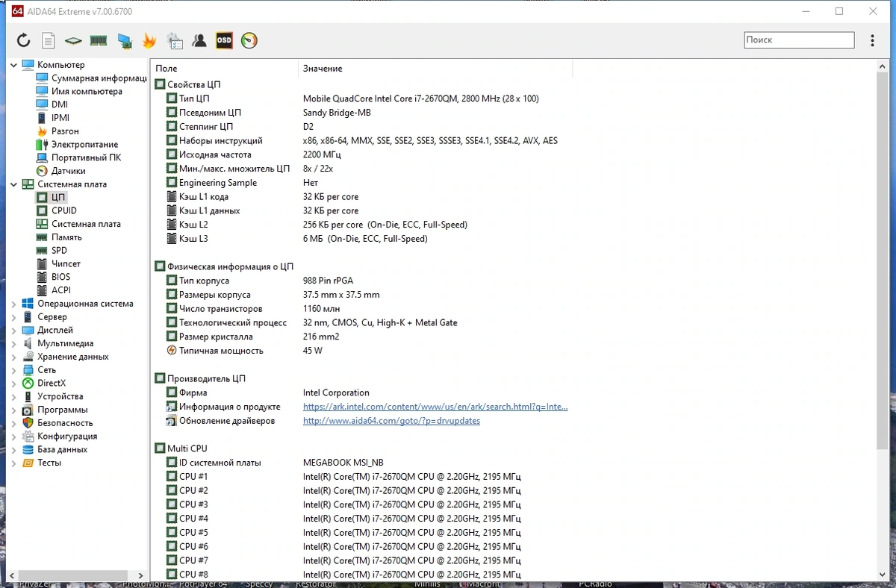
Task: Open the aida64.com driver updates link
Action: point(391,421)
